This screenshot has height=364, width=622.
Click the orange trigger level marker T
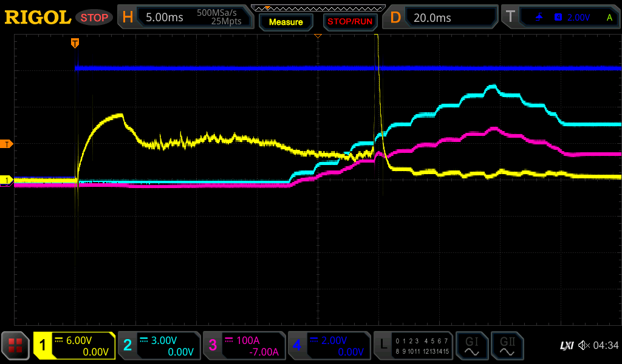click(7, 144)
